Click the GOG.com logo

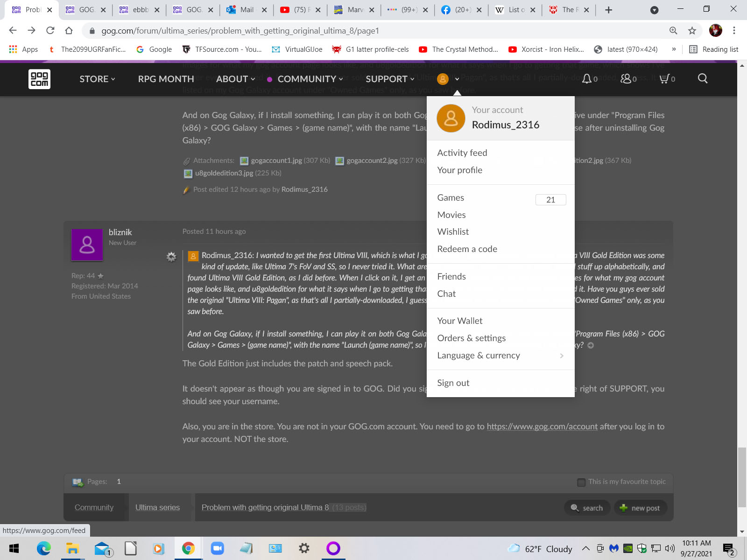39,79
